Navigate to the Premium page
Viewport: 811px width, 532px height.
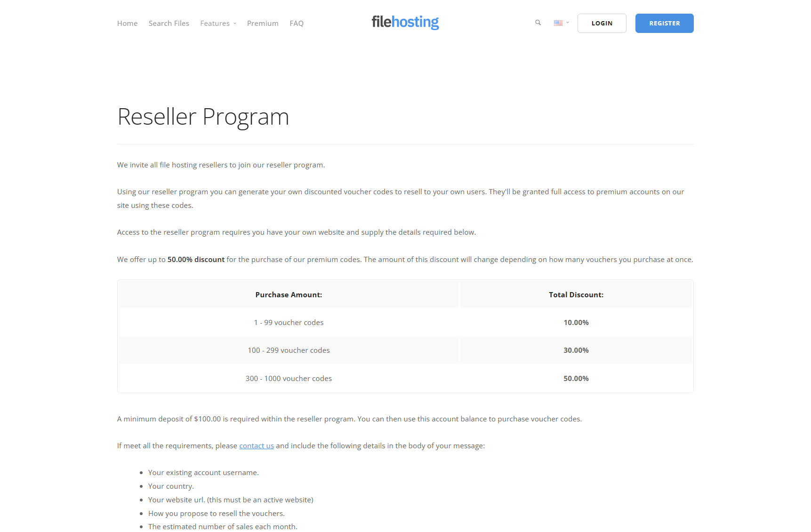pyautogui.click(x=263, y=23)
